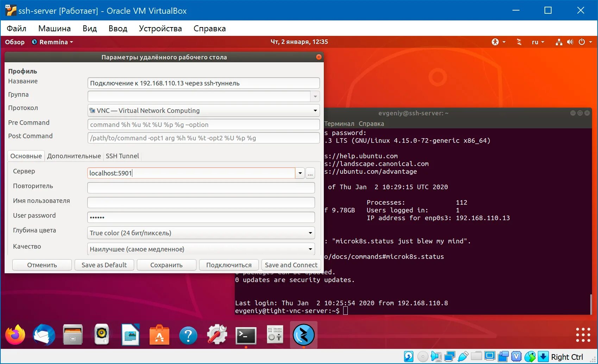Open the gear-and-wrench settings dock icon
This screenshot has height=364, width=598.
pos(217,335)
